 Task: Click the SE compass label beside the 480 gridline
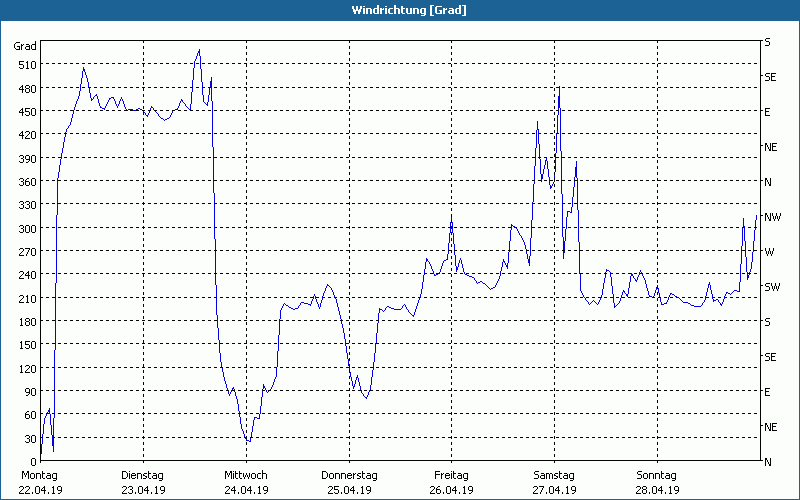(770, 77)
